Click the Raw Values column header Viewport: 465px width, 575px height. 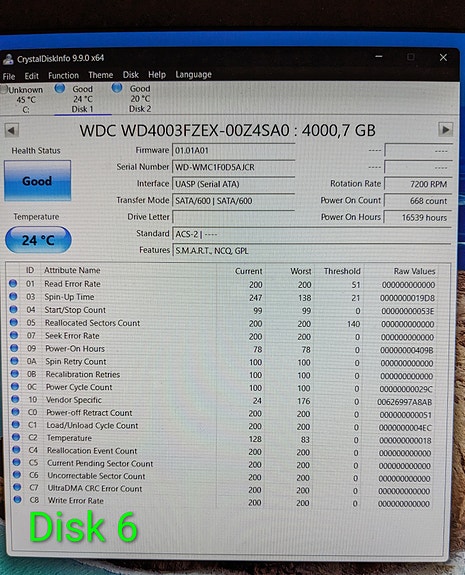[x=414, y=271]
